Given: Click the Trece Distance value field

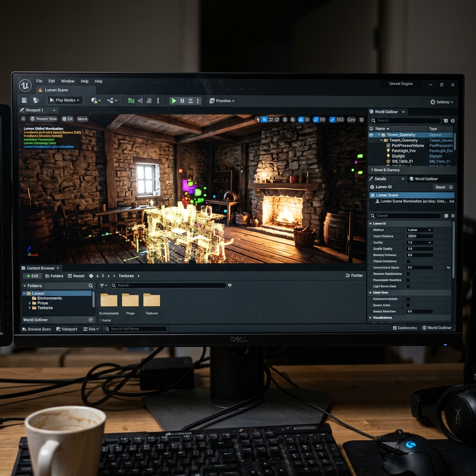Looking at the screenshot, I should point(420,236).
